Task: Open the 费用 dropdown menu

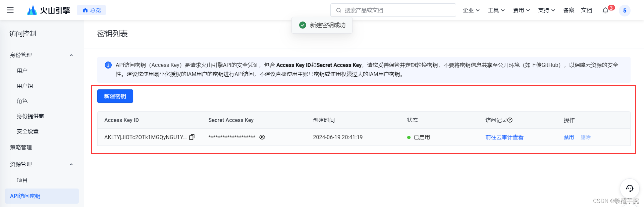Action: click(521, 10)
